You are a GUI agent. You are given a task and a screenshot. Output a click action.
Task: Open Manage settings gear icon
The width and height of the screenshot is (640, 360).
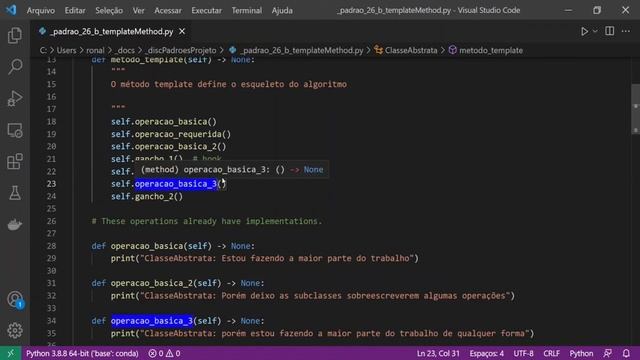pos(15,330)
